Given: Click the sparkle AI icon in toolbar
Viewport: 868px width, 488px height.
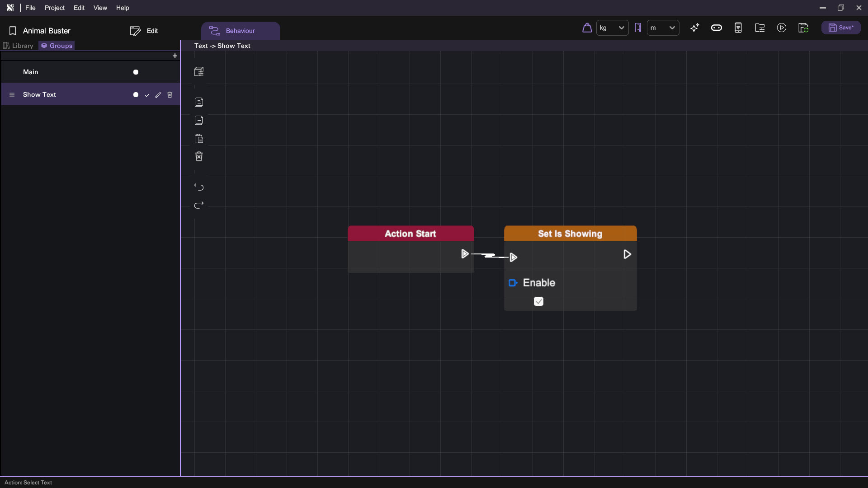Looking at the screenshot, I should [x=695, y=28].
